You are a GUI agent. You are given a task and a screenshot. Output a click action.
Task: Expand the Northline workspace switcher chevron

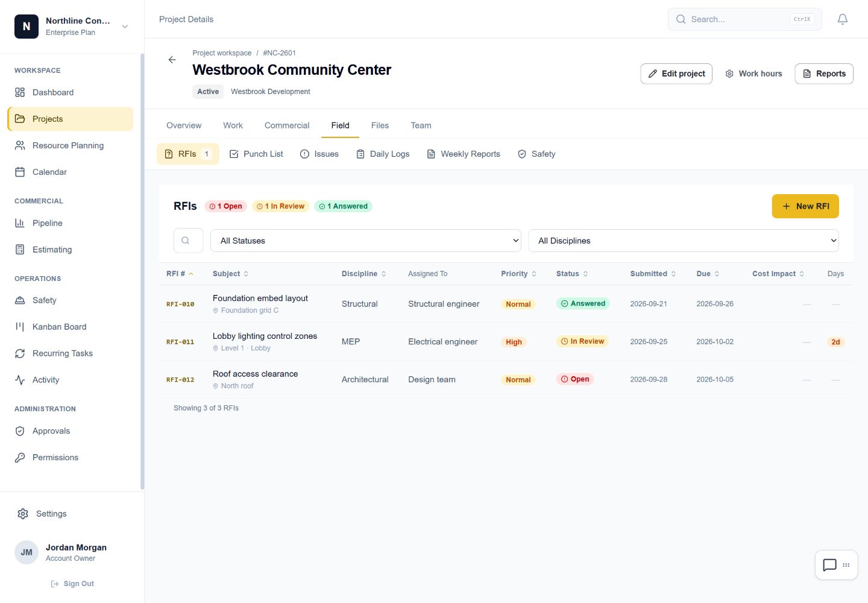tap(125, 27)
